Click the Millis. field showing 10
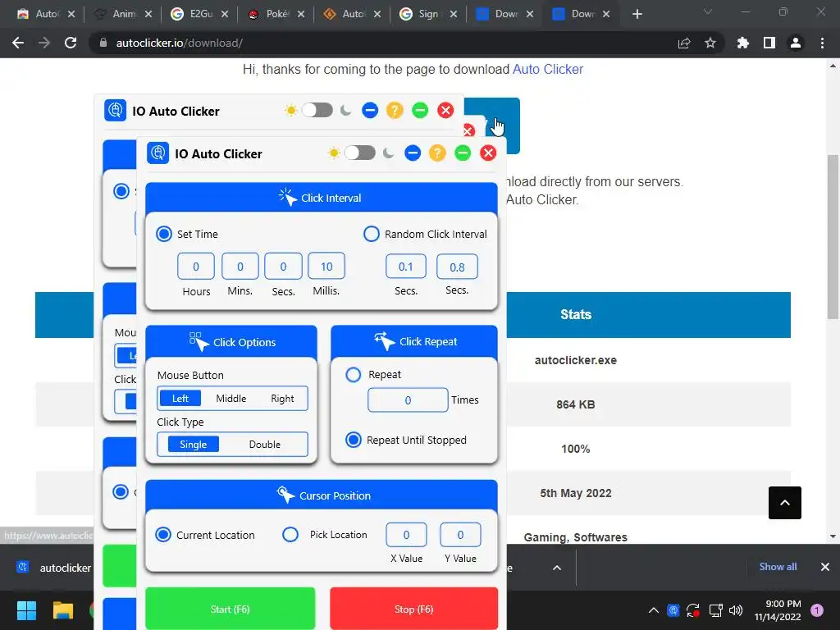The width and height of the screenshot is (840, 630). [326, 267]
